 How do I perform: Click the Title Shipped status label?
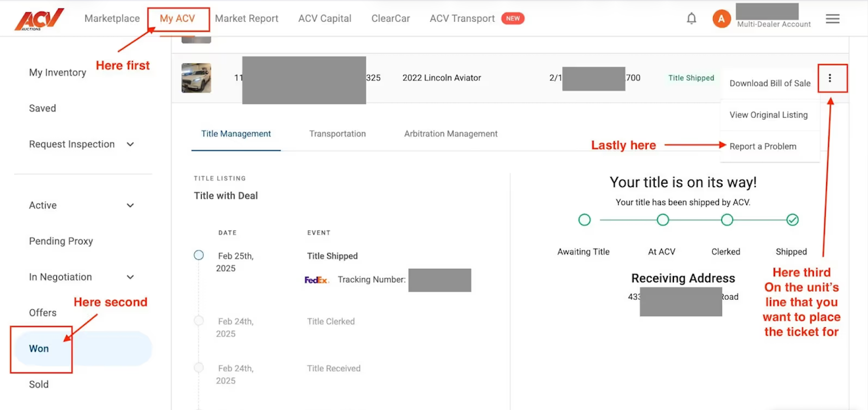coord(691,78)
